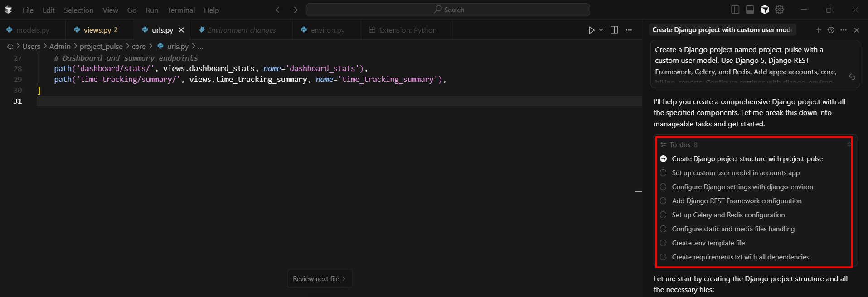Switch to the environ.py tab

point(327,30)
